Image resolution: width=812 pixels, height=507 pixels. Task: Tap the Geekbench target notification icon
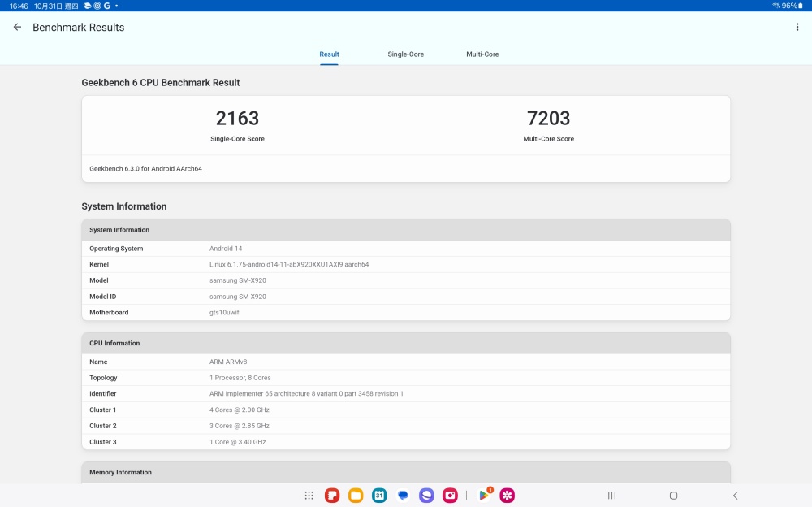coord(97,6)
